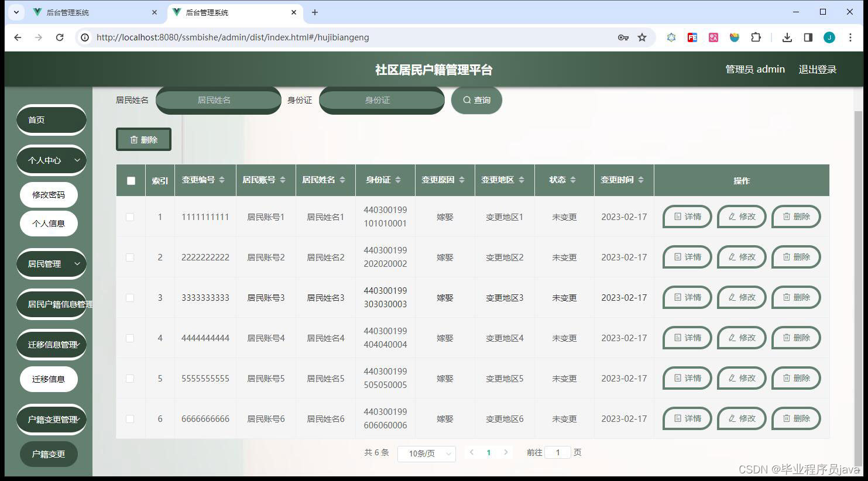The width and height of the screenshot is (868, 481).
Task: Go to the previous page arrow in pagination
Action: 471,452
